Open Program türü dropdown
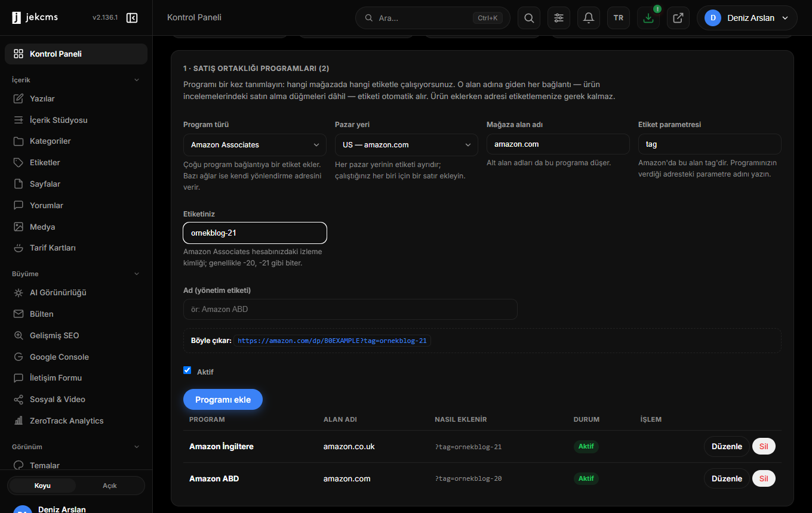This screenshot has height=513, width=812. 255,145
